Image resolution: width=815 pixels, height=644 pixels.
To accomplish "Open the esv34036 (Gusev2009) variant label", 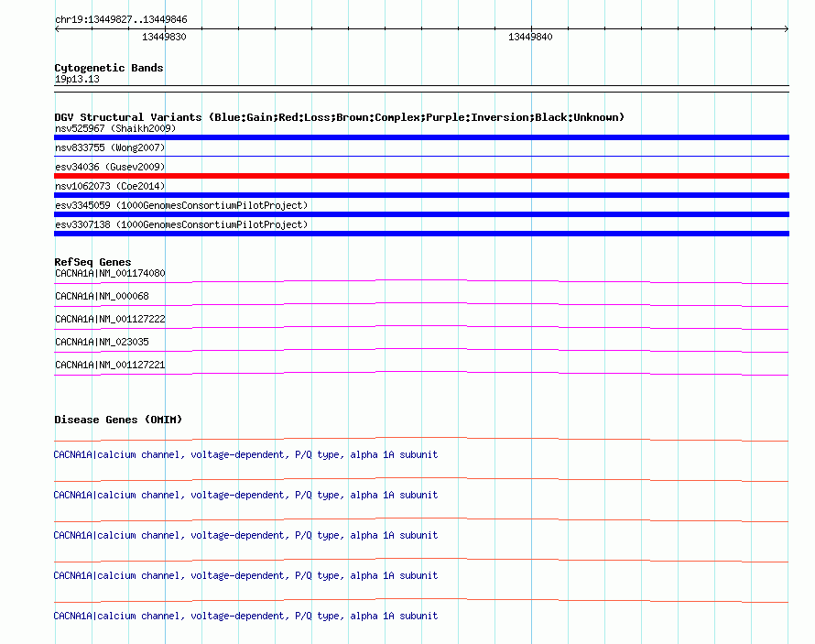I will point(110,167).
